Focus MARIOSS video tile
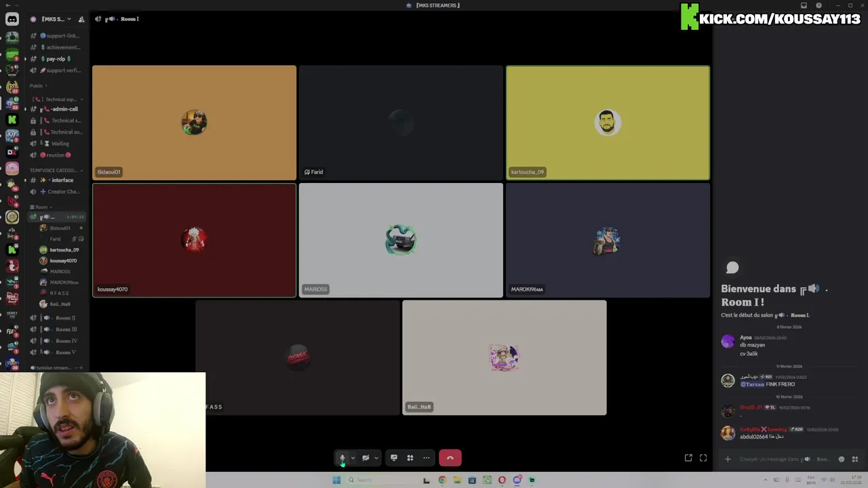This screenshot has height=488, width=868. 401,241
